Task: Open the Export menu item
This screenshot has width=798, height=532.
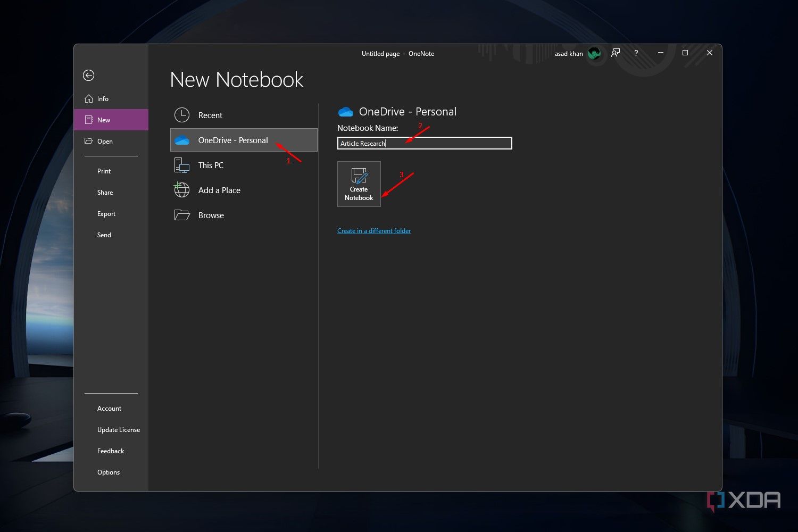Action: click(x=106, y=214)
